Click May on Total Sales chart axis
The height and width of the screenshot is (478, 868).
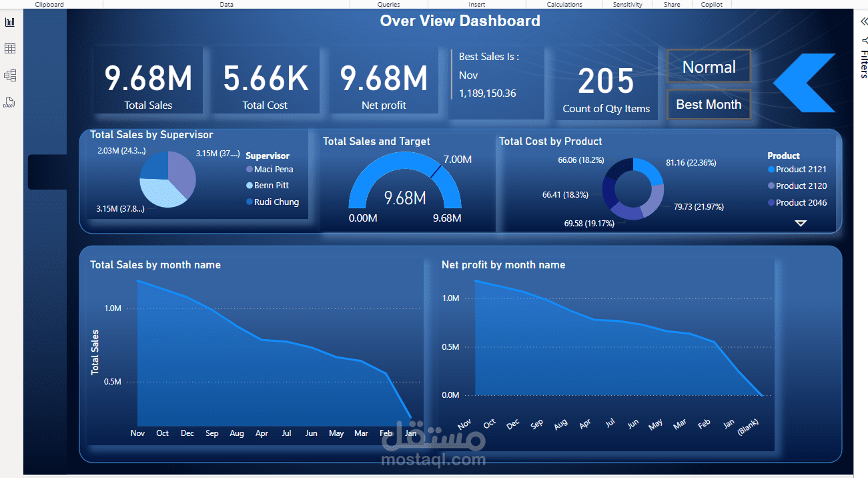tap(336, 433)
